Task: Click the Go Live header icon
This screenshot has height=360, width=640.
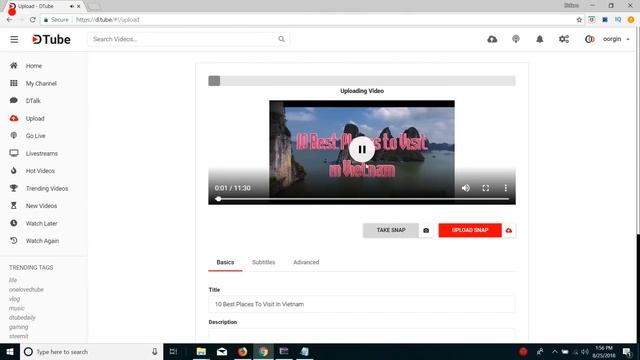Action: coord(516,39)
